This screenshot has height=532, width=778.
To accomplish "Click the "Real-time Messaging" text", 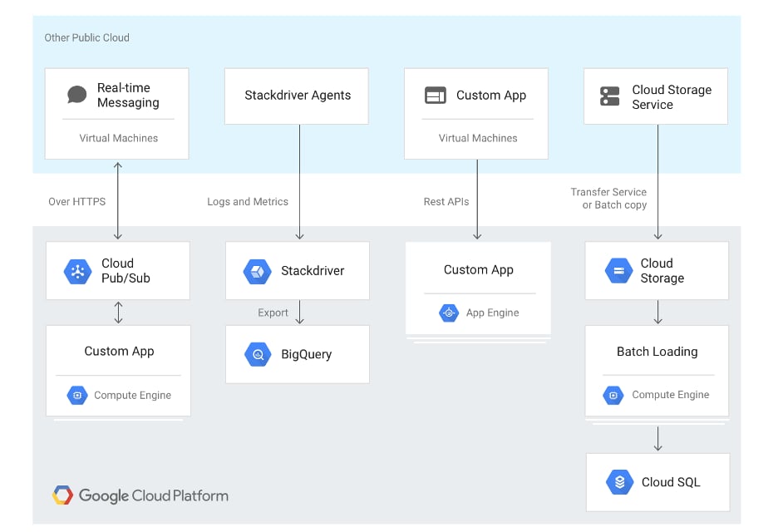I will [x=128, y=95].
